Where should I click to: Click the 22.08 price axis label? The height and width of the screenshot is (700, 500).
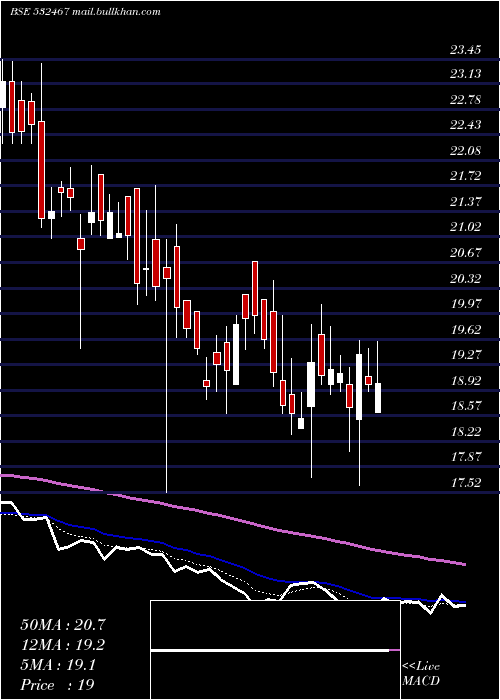click(x=466, y=150)
